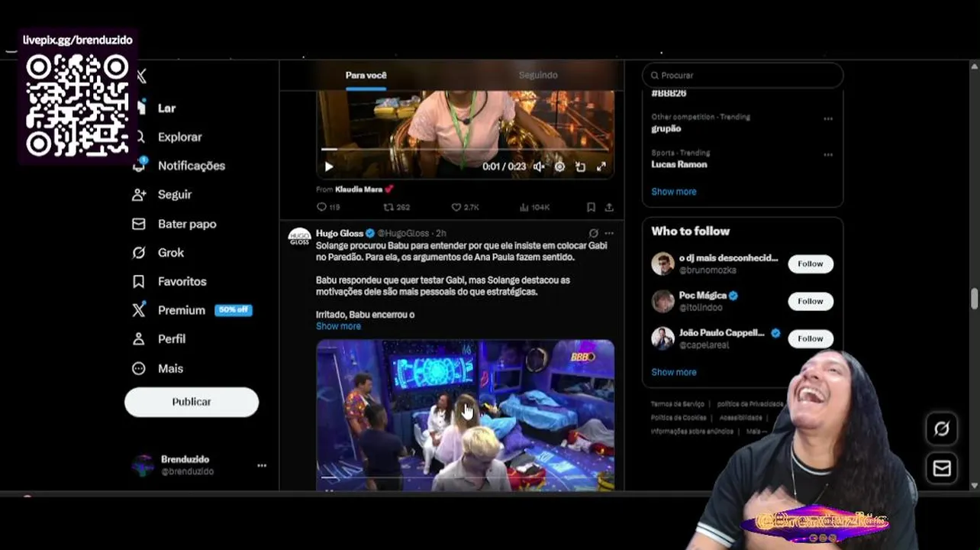Switch to the Seguindo tab
The image size is (980, 550).
point(538,75)
